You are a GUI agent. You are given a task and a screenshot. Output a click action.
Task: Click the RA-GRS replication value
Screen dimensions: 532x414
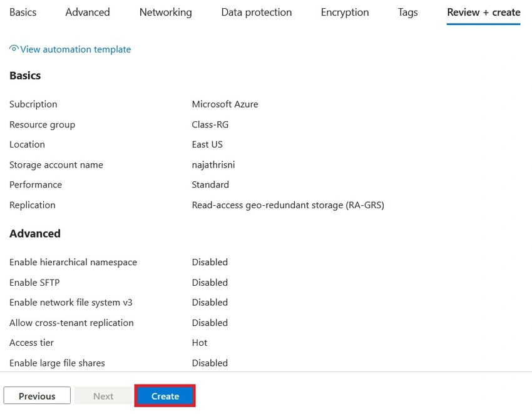tap(288, 205)
